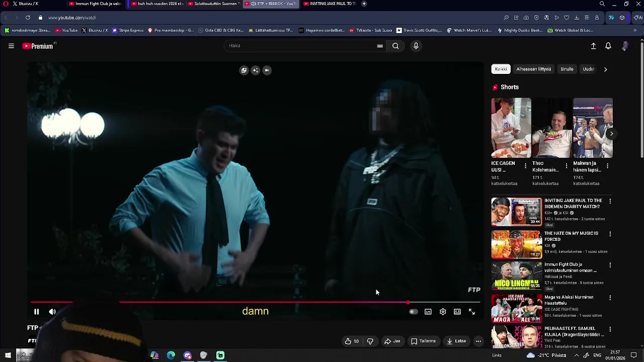Screen dimensions: 644x362
Task: Open options for the Maga vs Aleksi video
Action: [610, 298]
